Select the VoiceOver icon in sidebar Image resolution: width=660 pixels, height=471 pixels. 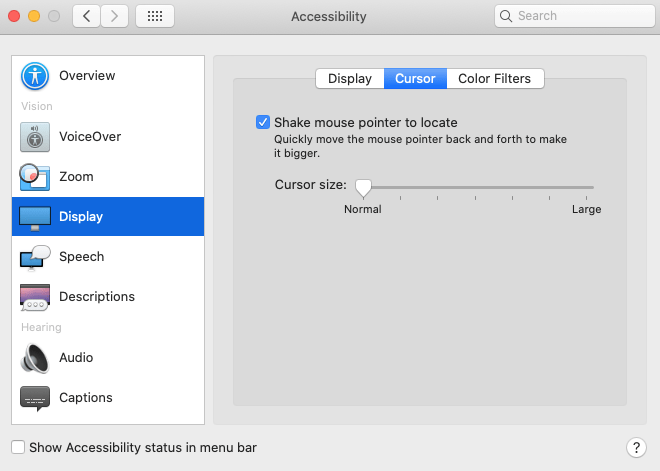pyautogui.click(x=35, y=137)
